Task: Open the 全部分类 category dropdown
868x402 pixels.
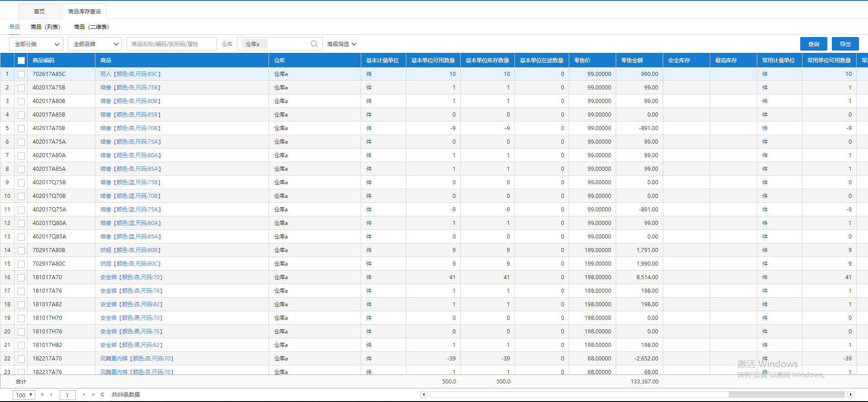Action: click(36, 44)
